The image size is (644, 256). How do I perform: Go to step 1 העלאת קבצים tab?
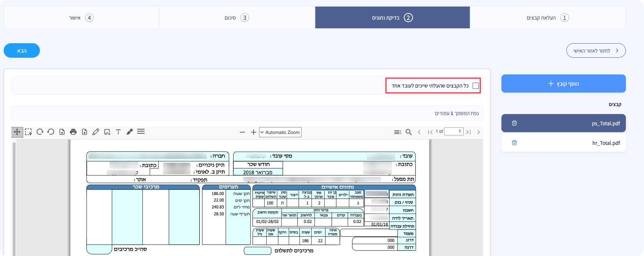(x=547, y=18)
